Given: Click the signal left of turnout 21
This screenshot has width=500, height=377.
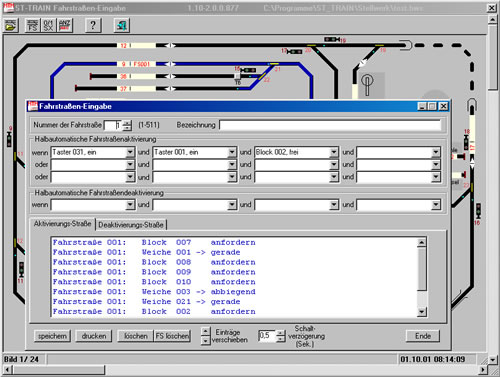Looking at the screenshot, I should (x=248, y=70).
